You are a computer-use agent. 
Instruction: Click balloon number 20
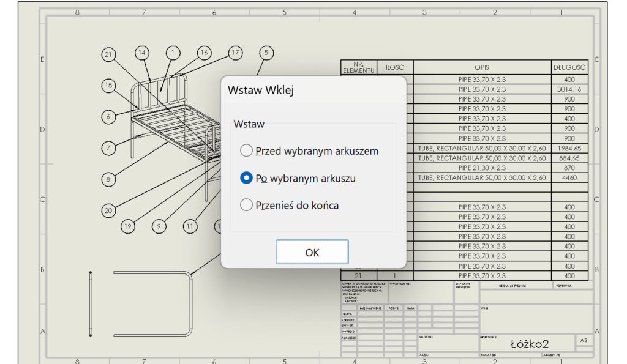pyautogui.click(x=109, y=211)
